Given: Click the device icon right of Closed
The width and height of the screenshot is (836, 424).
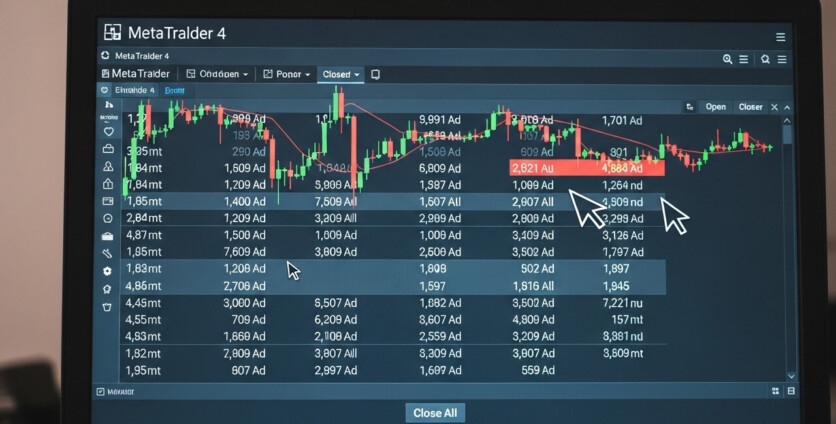Looking at the screenshot, I should pyautogui.click(x=375, y=74).
